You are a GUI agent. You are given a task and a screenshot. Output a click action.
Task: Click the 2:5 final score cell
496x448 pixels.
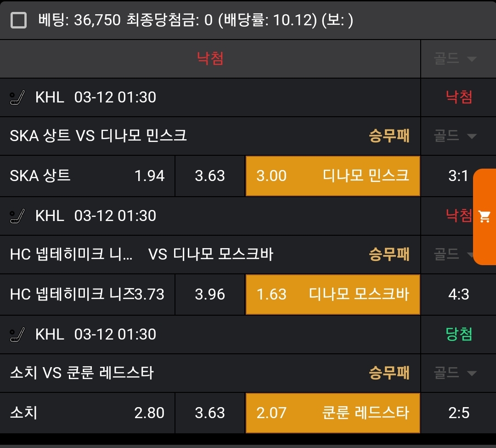pyautogui.click(x=458, y=413)
